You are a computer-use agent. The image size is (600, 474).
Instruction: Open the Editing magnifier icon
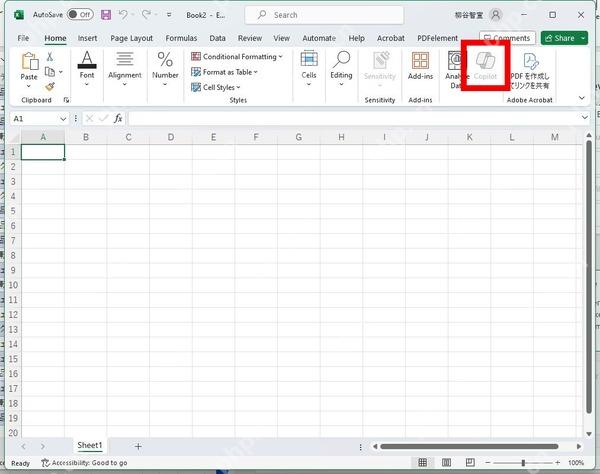click(341, 59)
